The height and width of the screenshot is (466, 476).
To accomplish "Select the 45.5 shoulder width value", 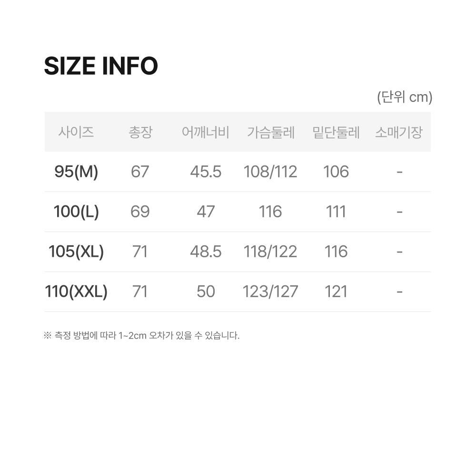I will (206, 172).
